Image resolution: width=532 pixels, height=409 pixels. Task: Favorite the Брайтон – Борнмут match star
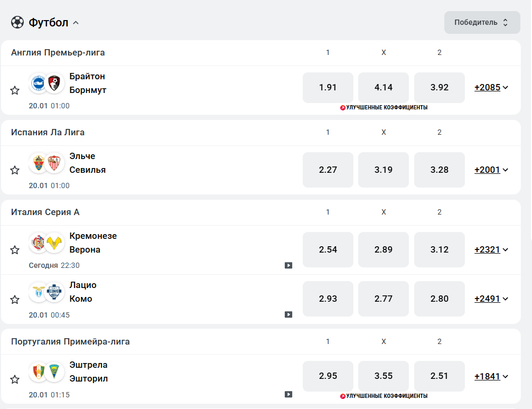(15, 90)
